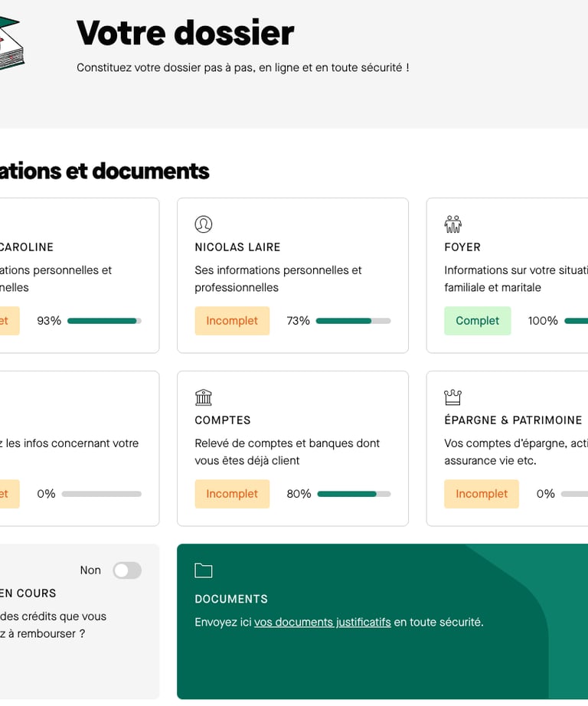Click 'Relevé de comptes et banques' description
Viewport: 588px width, 706px height.
pyautogui.click(x=287, y=452)
